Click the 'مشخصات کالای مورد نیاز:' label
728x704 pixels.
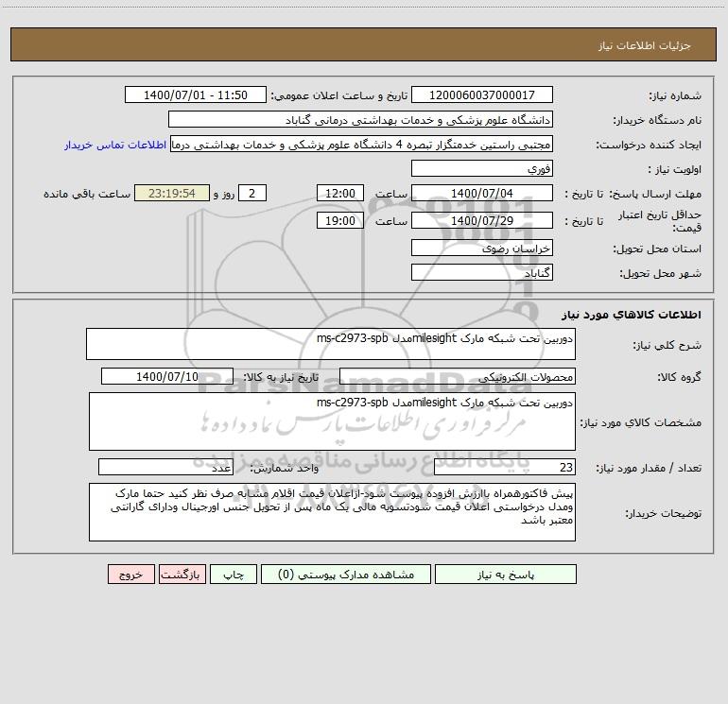[641, 422]
